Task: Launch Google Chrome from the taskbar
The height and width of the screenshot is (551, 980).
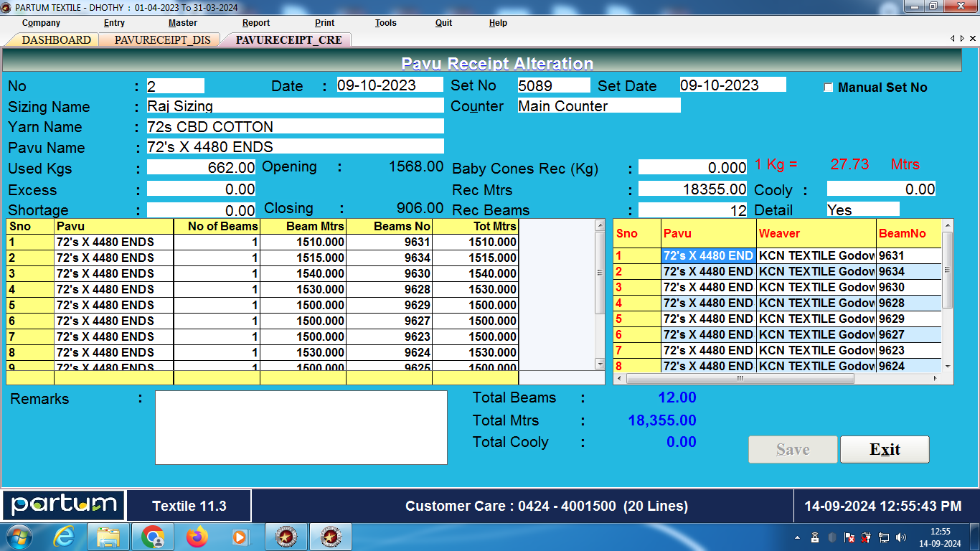Action: (x=153, y=536)
